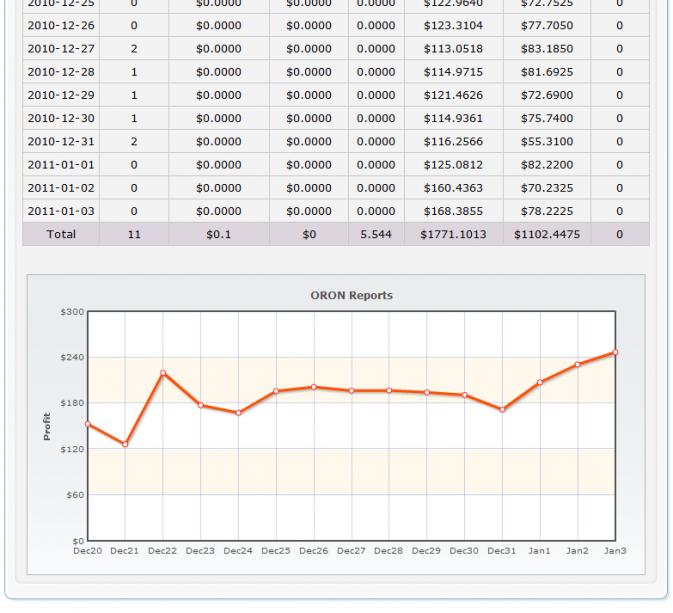Click the $70.2325 cell
The image size is (673, 613).
tap(547, 188)
